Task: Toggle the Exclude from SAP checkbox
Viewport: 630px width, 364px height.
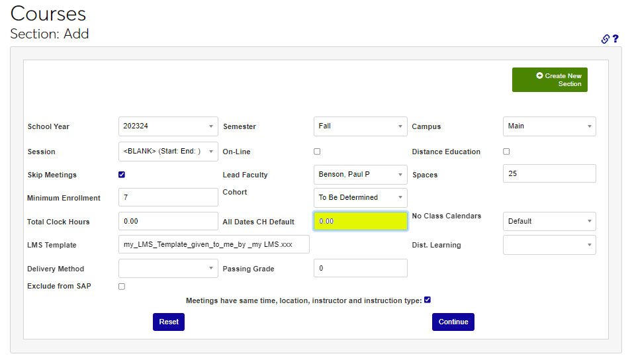Action: click(x=122, y=287)
